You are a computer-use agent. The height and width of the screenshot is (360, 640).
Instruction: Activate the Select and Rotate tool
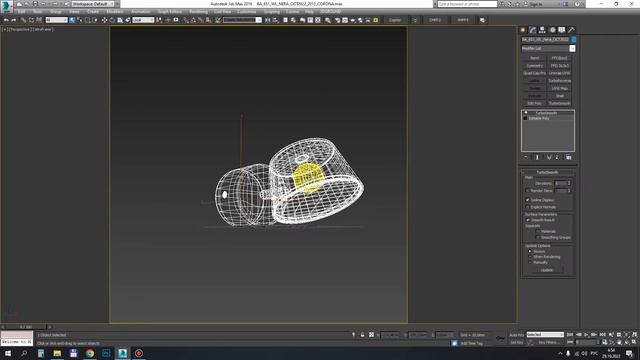pos(112,20)
